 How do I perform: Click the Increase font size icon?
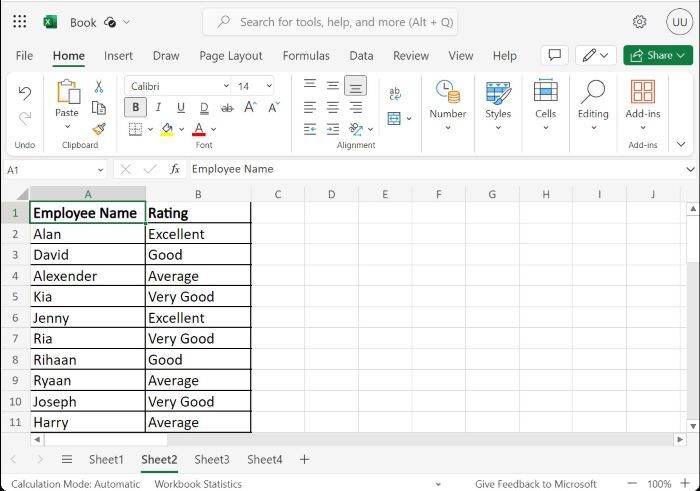[250, 107]
